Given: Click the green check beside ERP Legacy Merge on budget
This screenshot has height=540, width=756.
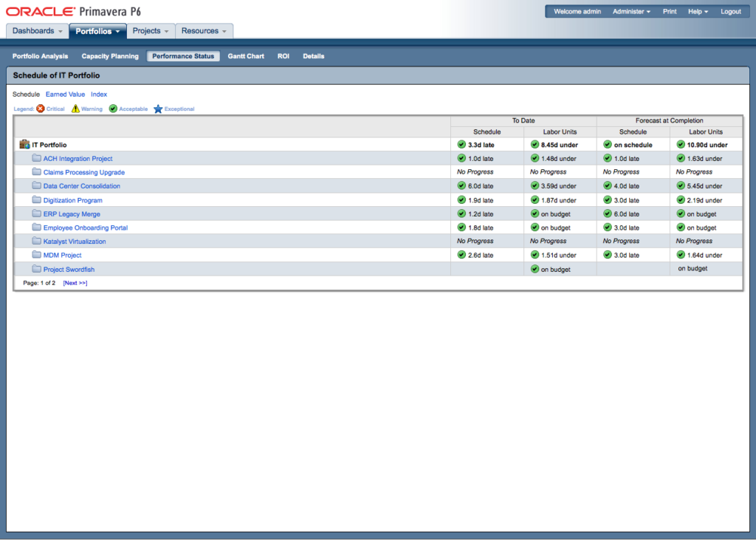Looking at the screenshot, I should pyautogui.click(x=534, y=213).
